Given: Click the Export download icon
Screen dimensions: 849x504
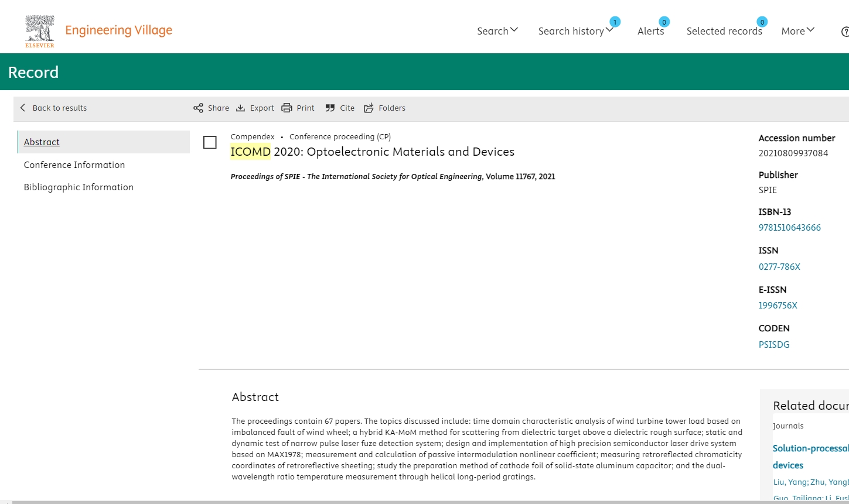Looking at the screenshot, I should tap(240, 108).
